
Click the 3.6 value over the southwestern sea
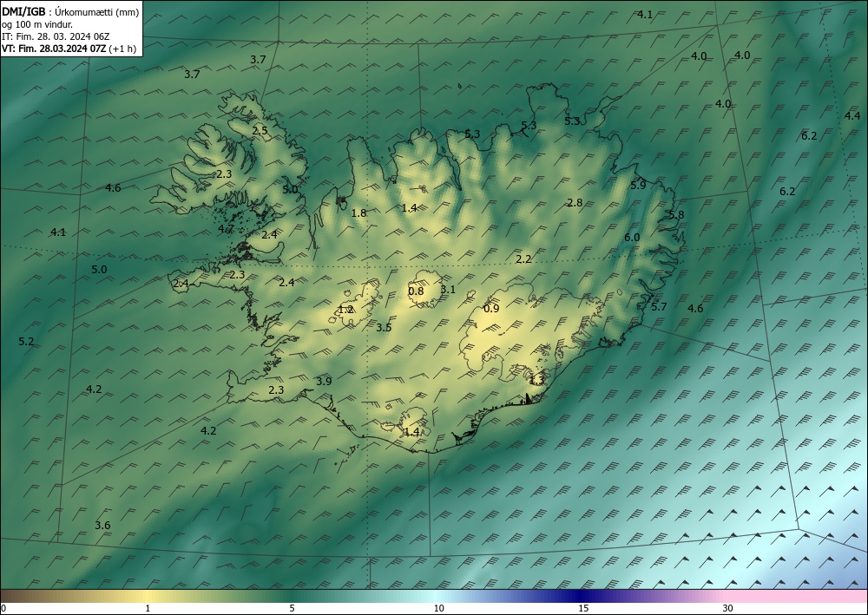click(x=102, y=526)
